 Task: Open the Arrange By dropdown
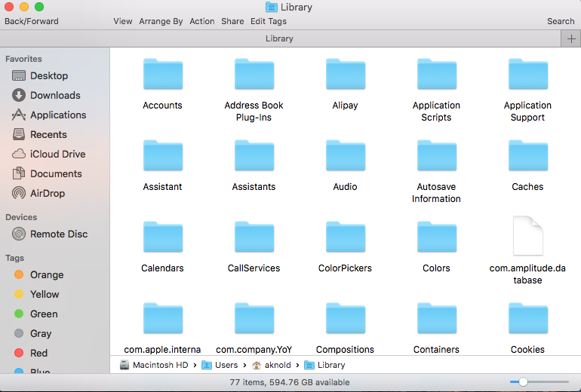[161, 21]
